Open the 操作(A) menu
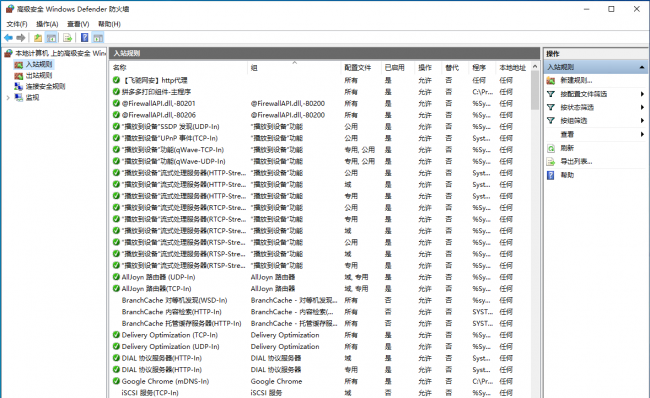Screen dimensions: 650x398 (x=47, y=24)
